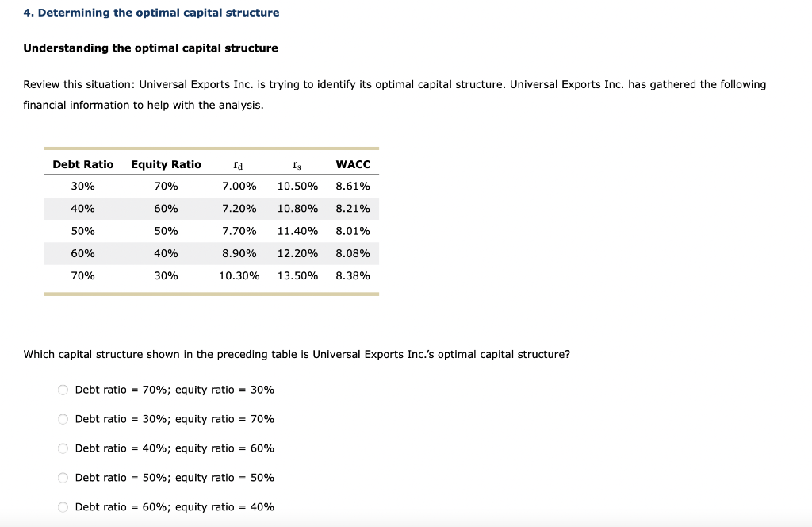Click the 10.30% rd value cell

tap(239, 275)
